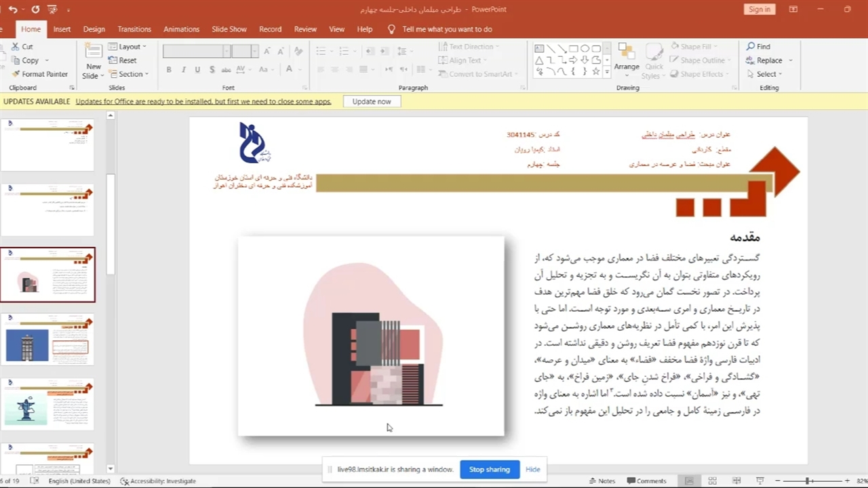Switch to Slide Sorter view in status bar
Viewport: 868px width, 488px height.
[x=712, y=481]
